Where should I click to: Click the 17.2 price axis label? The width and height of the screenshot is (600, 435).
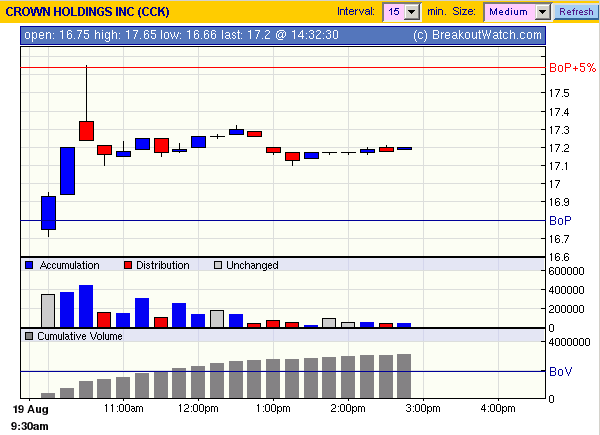[559, 148]
